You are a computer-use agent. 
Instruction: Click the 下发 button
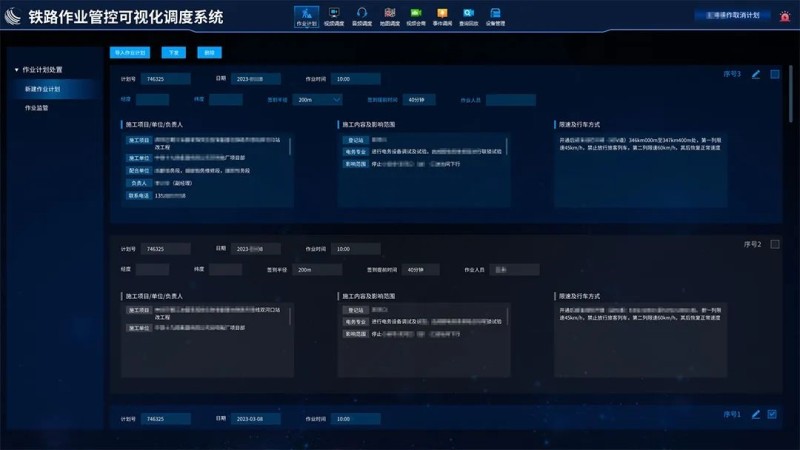[173, 52]
